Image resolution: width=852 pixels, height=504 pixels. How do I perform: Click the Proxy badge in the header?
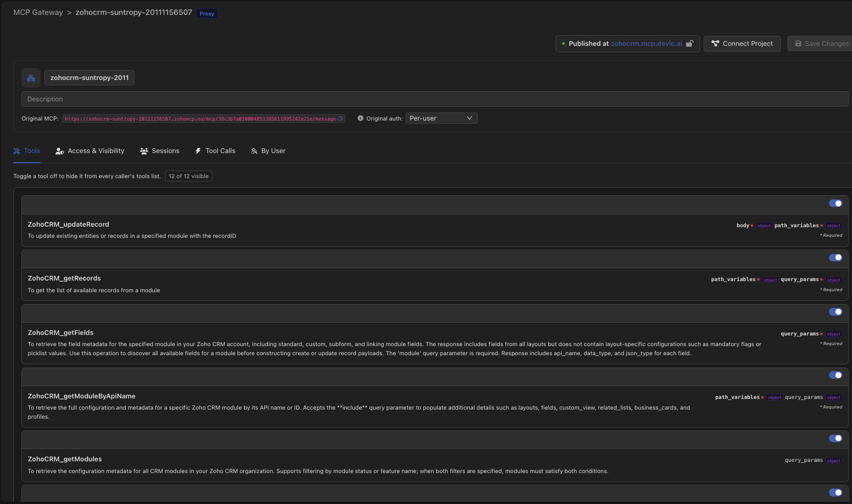pyautogui.click(x=207, y=13)
